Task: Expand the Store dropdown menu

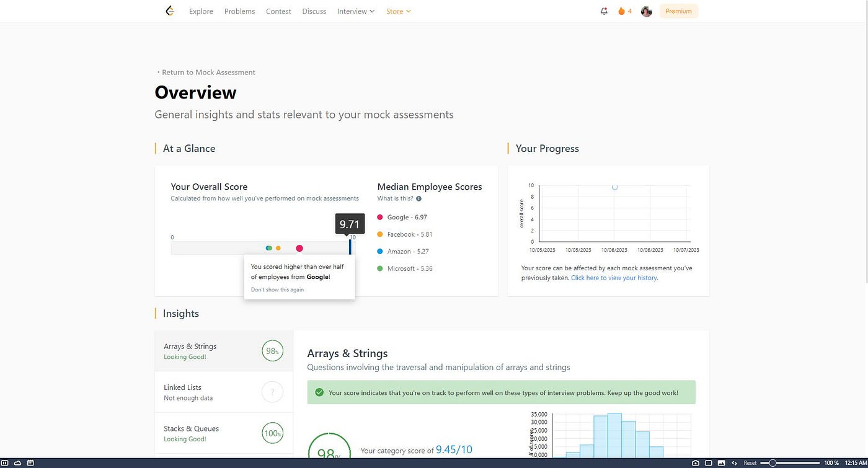Action: click(x=399, y=11)
